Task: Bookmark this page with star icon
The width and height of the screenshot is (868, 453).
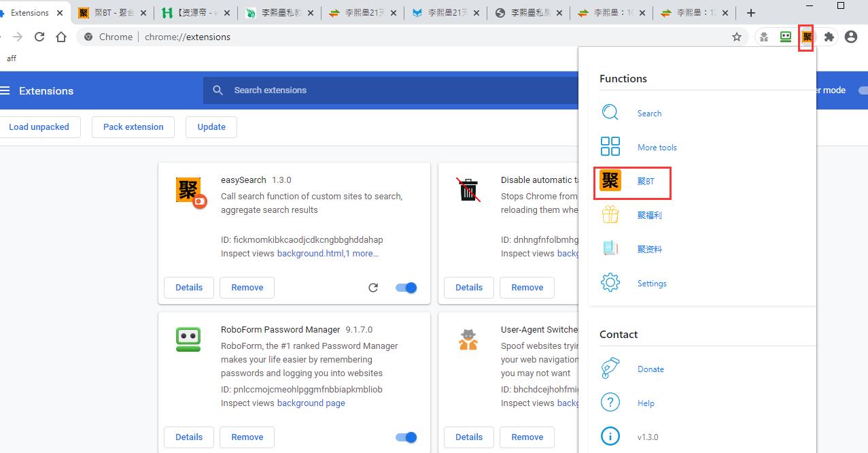Action: tap(737, 37)
